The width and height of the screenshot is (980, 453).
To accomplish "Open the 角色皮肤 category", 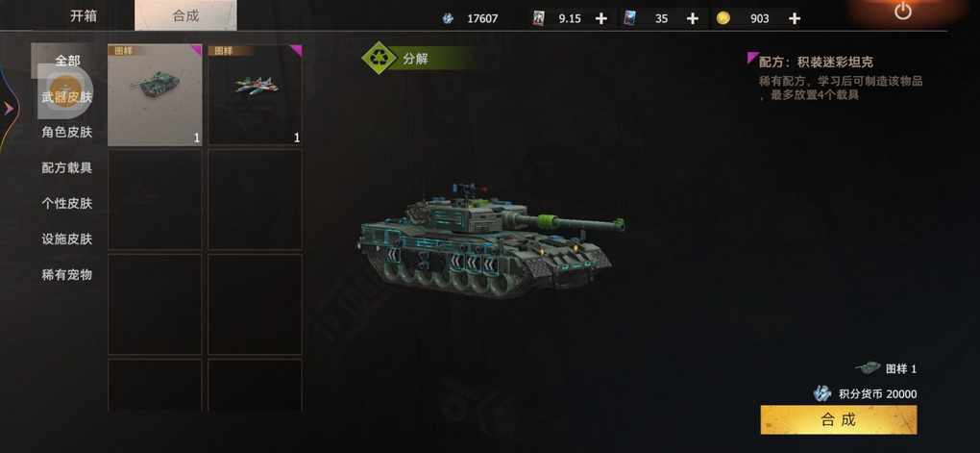I will (67, 132).
